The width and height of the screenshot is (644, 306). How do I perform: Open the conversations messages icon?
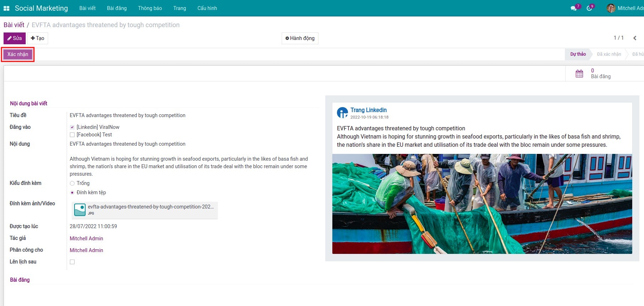pyautogui.click(x=573, y=8)
